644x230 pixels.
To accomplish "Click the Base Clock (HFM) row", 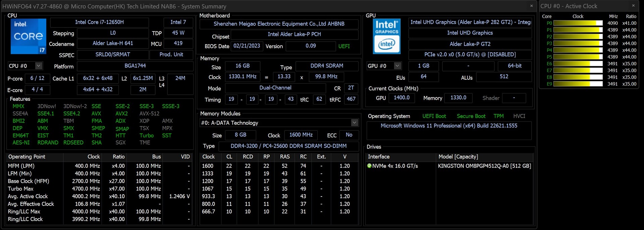I will click(99, 181).
